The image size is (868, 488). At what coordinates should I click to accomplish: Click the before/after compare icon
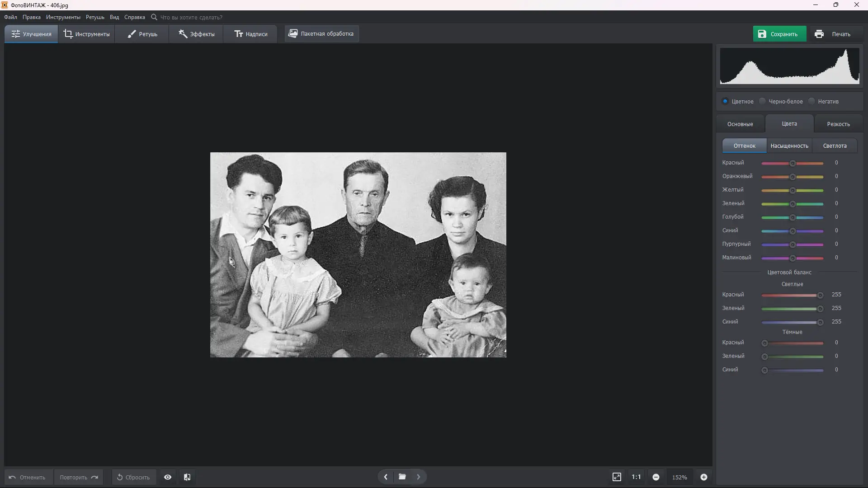coord(187,477)
